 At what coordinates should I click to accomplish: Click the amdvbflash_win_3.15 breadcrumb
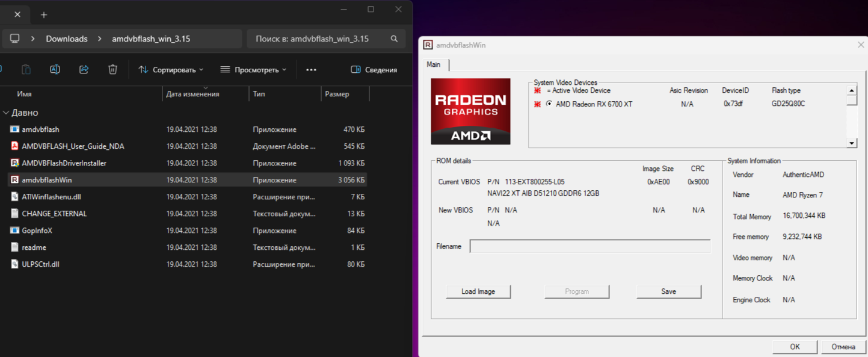click(151, 39)
